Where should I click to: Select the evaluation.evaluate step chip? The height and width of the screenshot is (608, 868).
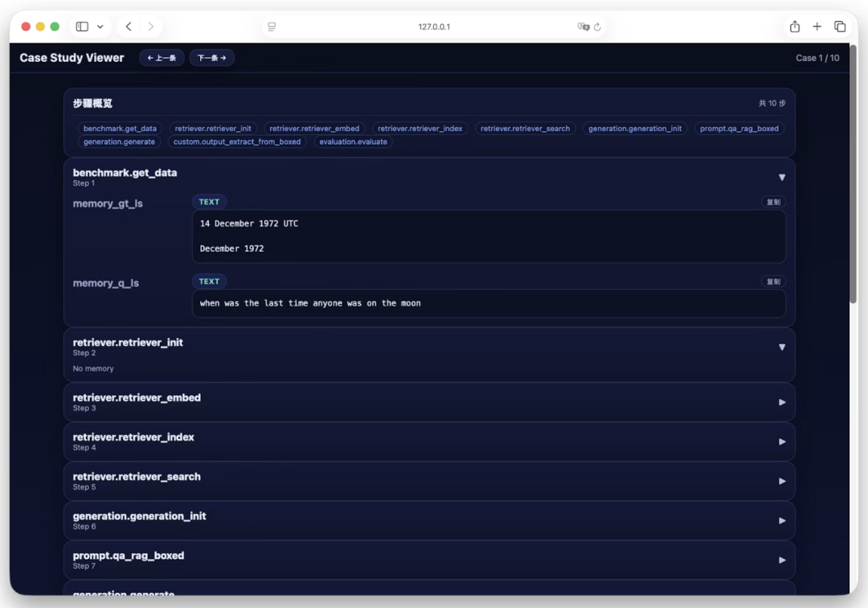click(x=353, y=142)
